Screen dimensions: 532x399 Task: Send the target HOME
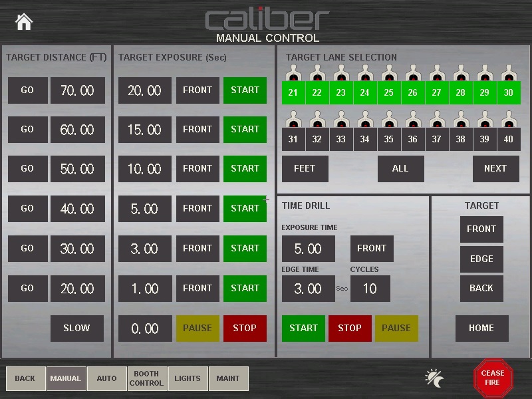click(x=481, y=328)
